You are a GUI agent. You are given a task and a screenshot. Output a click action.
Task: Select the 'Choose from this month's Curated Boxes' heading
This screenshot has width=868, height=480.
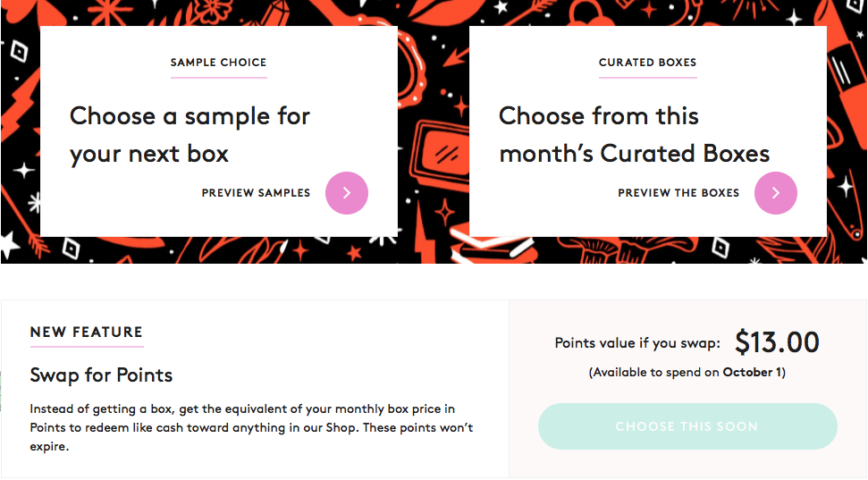pos(634,134)
